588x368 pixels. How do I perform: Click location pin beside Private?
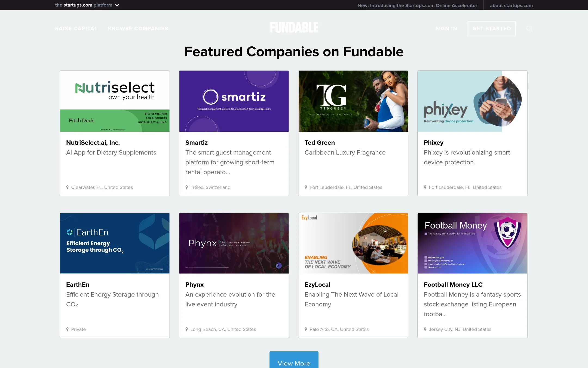68,329
